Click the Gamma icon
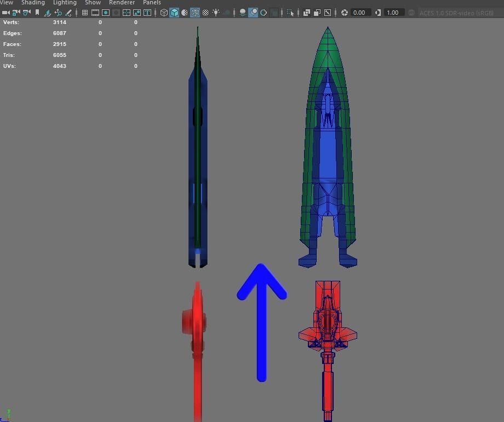Screen dimensions: 504x422 click(x=378, y=13)
